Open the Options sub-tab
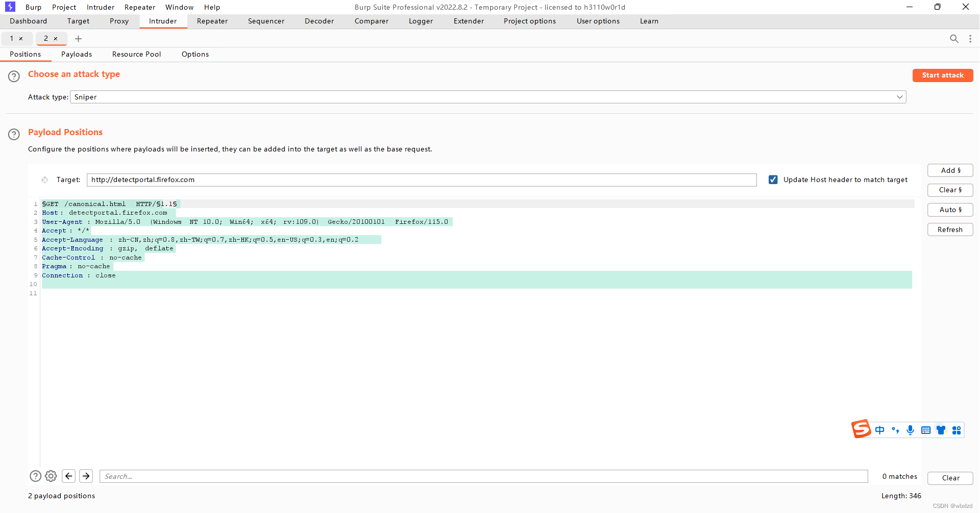The image size is (980, 513). [195, 54]
